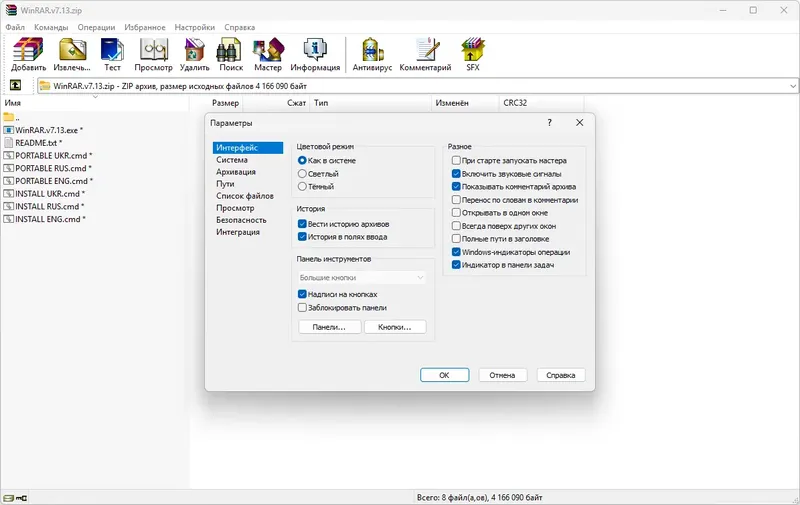This screenshot has width=800, height=505.
Task: Select PORTABLE UKR.cmd file icon
Action: (x=8, y=156)
